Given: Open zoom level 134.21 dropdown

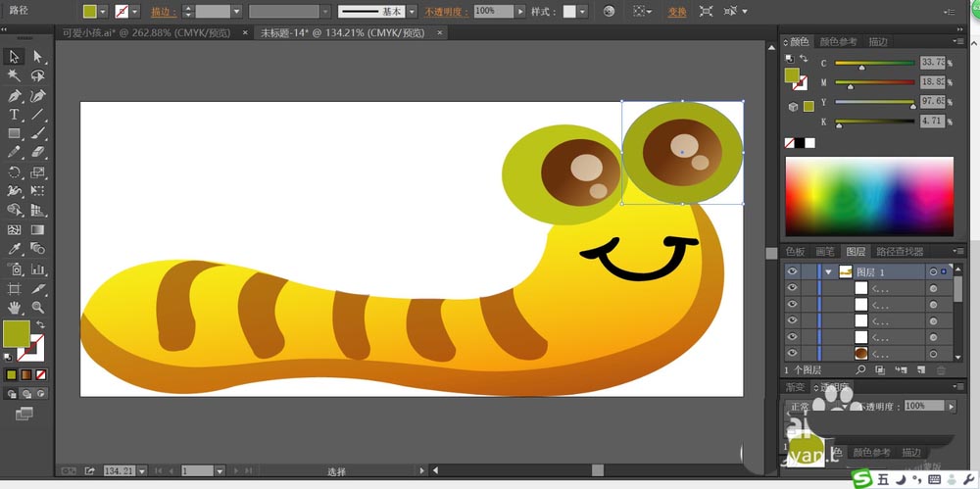Looking at the screenshot, I should (142, 470).
